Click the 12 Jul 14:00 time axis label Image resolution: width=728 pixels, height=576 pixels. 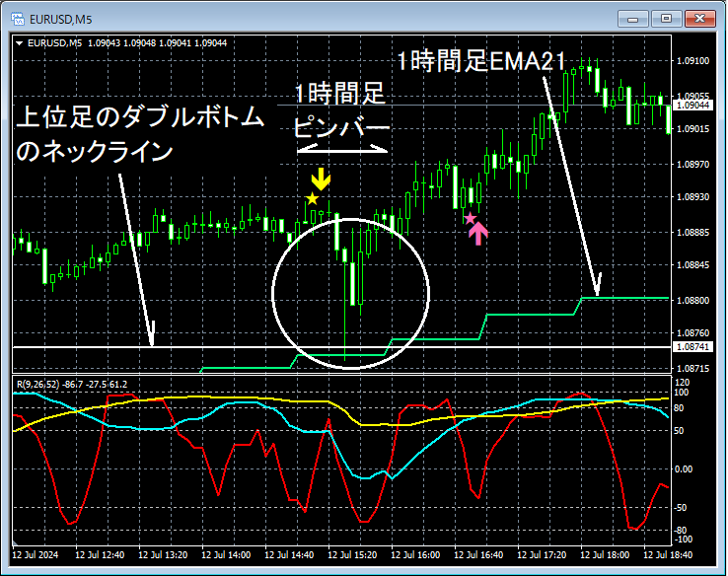(226, 555)
